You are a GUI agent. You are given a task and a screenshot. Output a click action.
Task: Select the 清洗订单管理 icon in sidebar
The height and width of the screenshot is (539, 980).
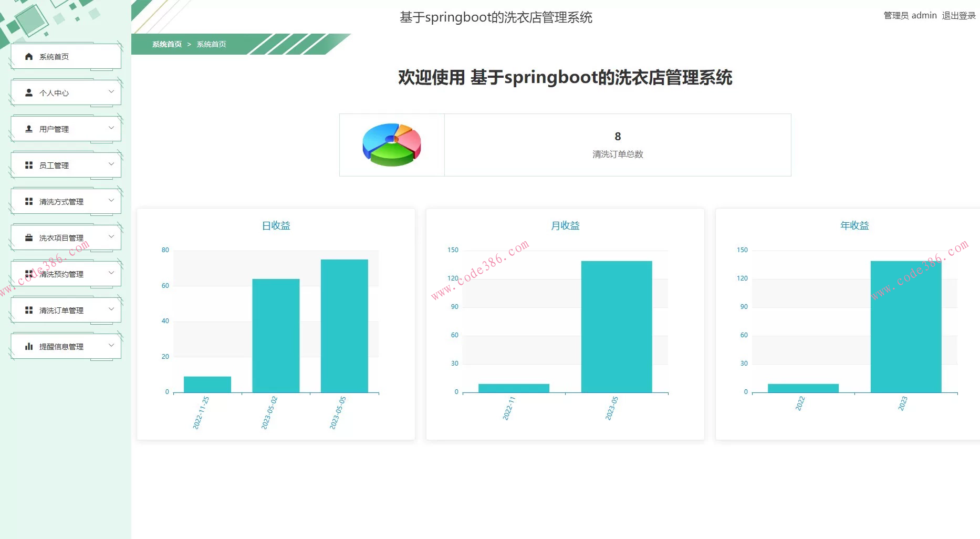pyautogui.click(x=28, y=310)
